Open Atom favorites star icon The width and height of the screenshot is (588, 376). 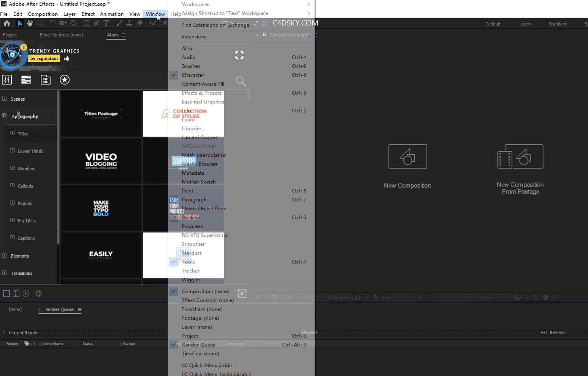[65, 80]
